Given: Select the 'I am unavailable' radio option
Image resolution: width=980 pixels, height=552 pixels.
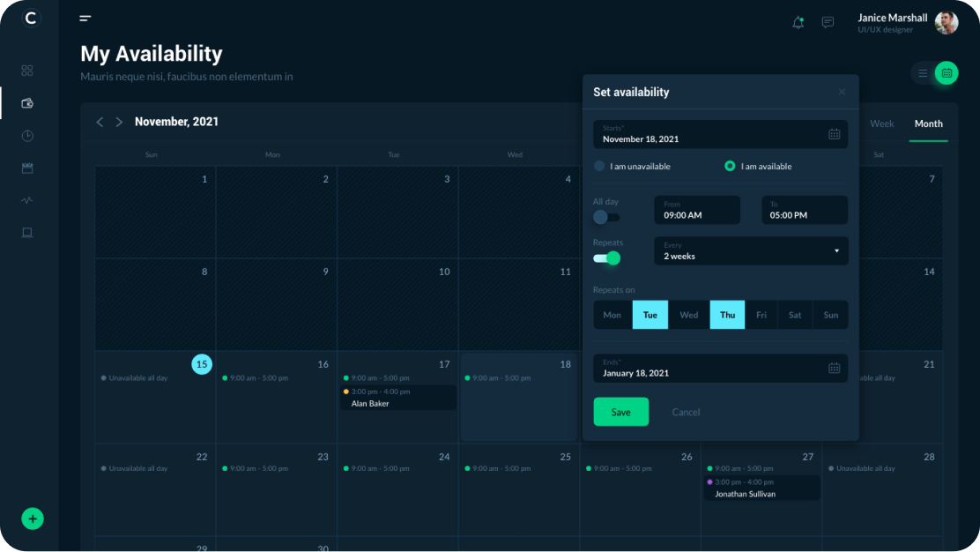Looking at the screenshot, I should coord(600,166).
